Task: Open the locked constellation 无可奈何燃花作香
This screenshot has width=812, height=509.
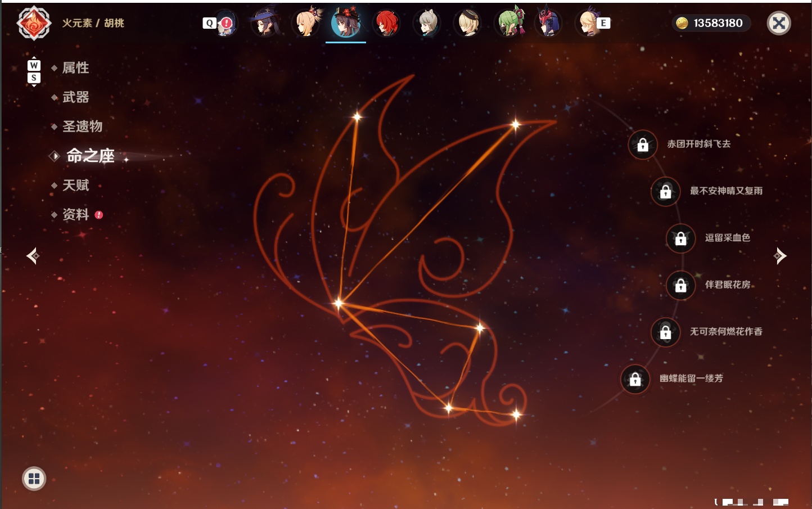Action: coord(666,332)
